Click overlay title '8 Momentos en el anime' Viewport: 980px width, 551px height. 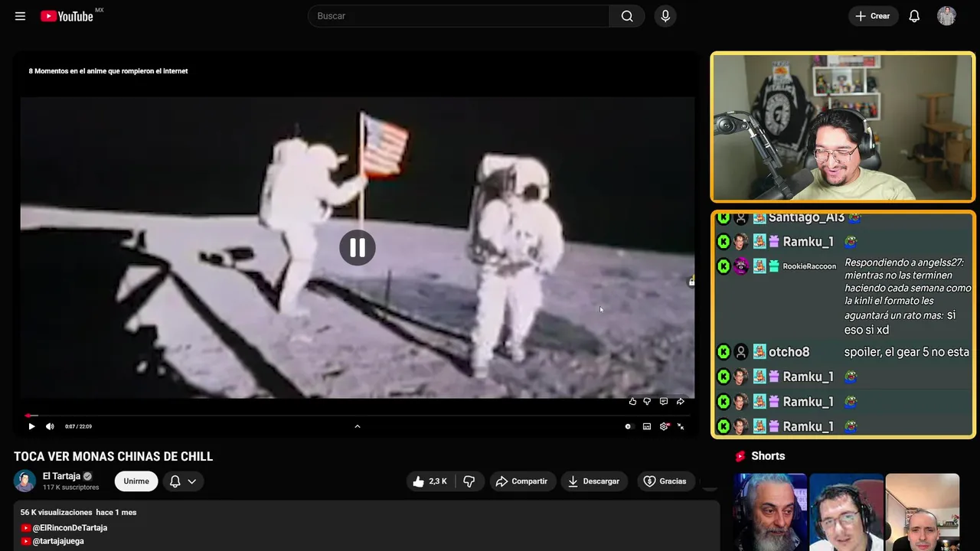(x=108, y=71)
